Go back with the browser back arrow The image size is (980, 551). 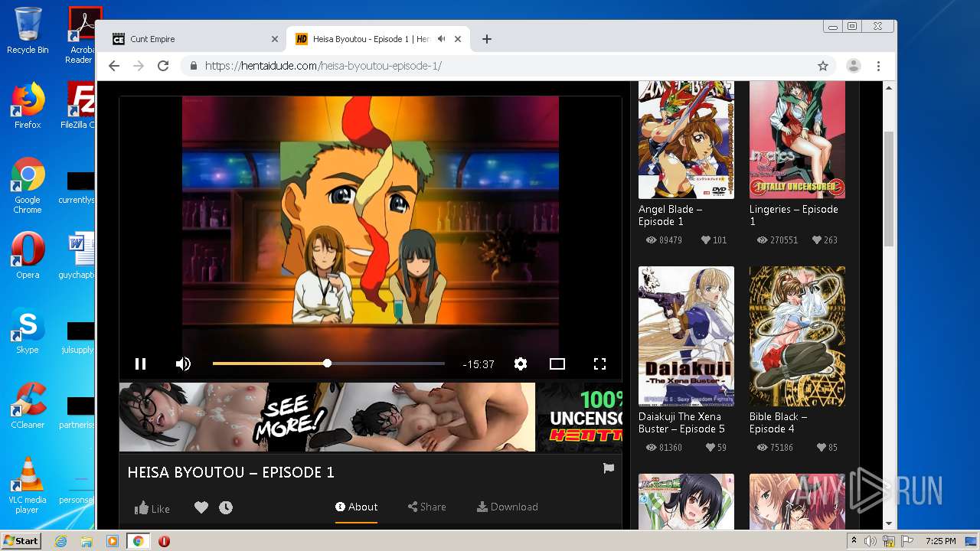(x=114, y=66)
